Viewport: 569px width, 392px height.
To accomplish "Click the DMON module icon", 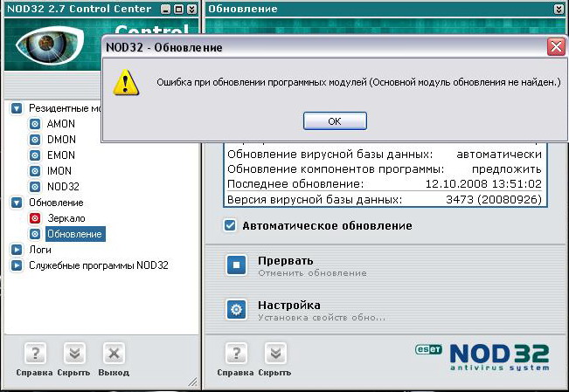I will point(35,140).
